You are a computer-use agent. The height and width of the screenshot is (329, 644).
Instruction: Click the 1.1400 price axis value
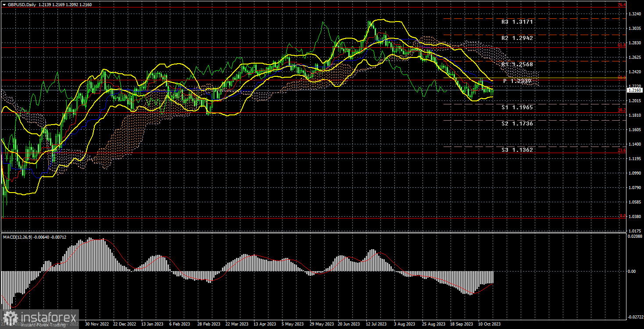point(634,144)
